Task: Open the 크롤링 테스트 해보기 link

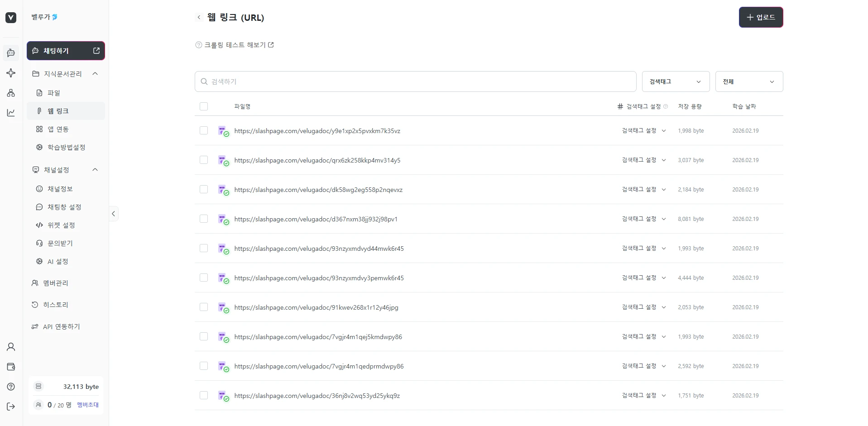Action: pyautogui.click(x=235, y=45)
